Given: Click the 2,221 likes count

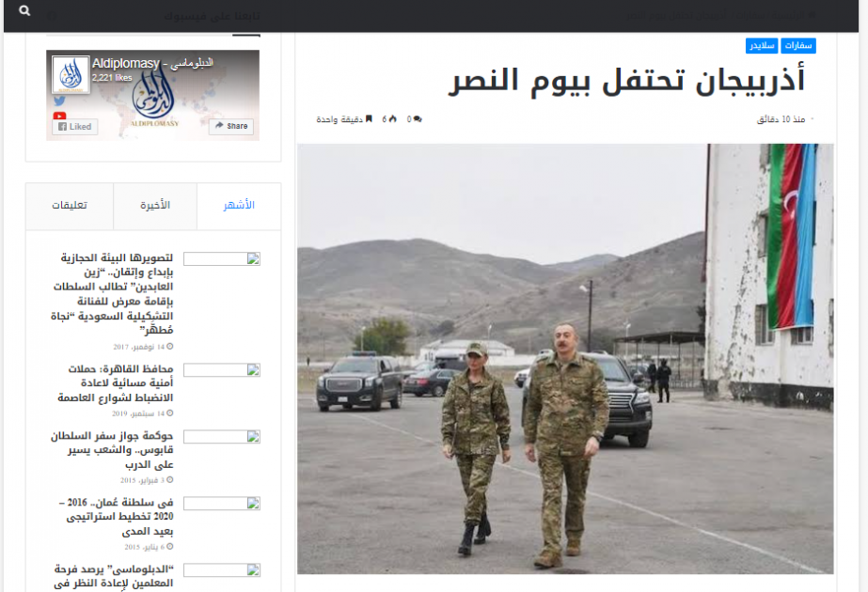Looking at the screenshot, I should (112, 78).
